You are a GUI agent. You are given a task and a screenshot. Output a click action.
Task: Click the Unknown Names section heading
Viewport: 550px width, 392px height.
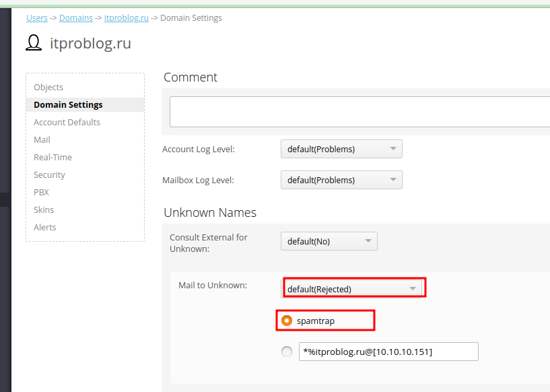coord(210,213)
